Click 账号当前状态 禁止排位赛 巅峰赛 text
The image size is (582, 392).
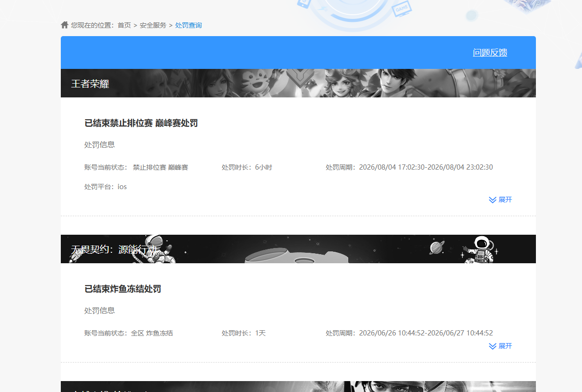(x=136, y=167)
